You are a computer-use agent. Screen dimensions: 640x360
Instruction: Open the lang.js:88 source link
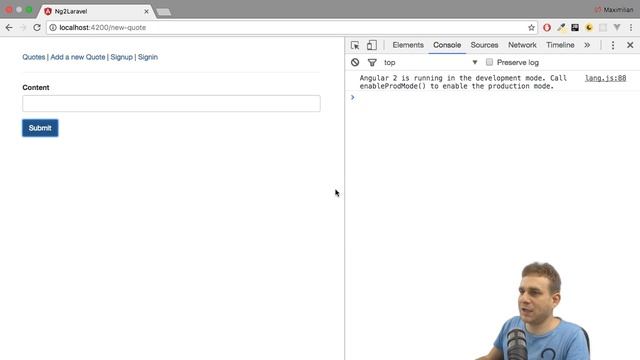point(605,78)
